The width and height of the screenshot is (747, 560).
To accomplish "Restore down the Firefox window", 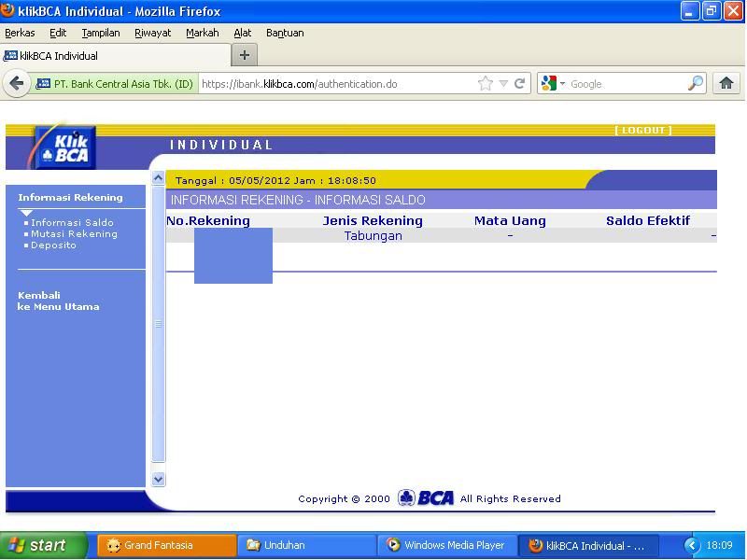I will click(712, 11).
